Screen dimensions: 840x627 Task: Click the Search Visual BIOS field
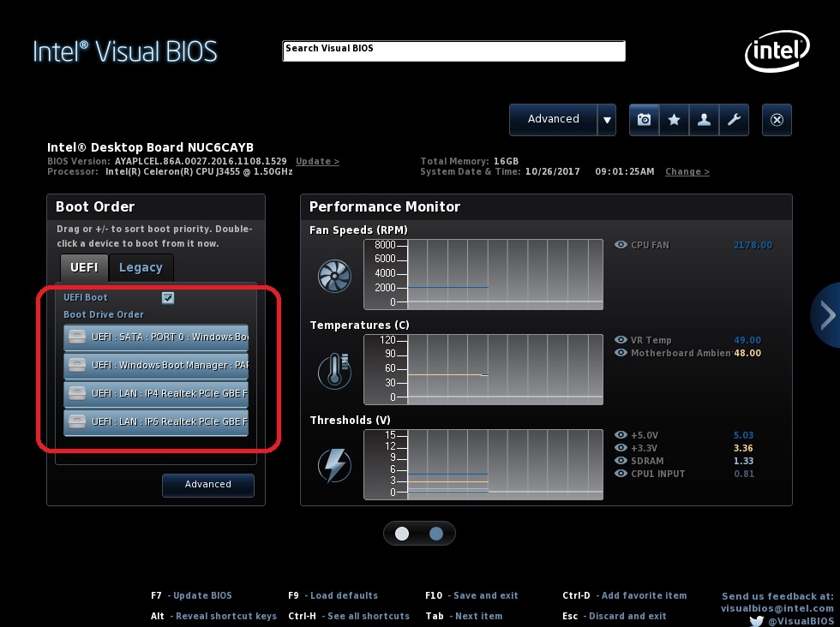pyautogui.click(x=453, y=51)
